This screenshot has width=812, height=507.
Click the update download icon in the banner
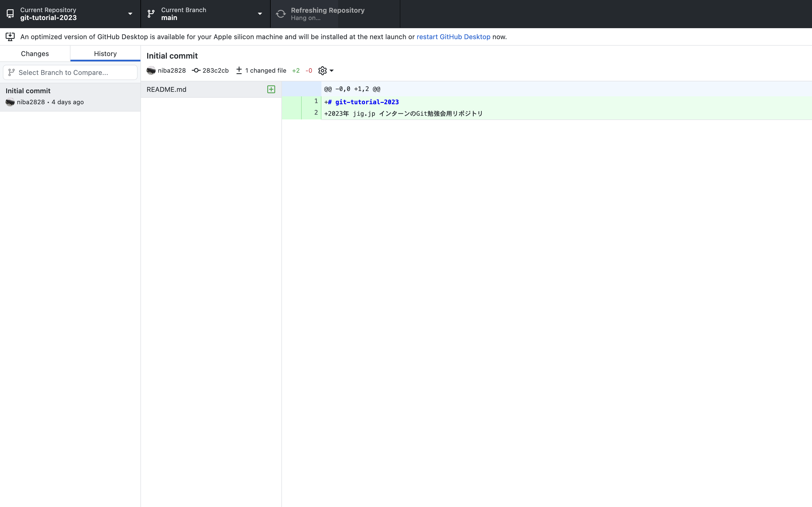10,37
